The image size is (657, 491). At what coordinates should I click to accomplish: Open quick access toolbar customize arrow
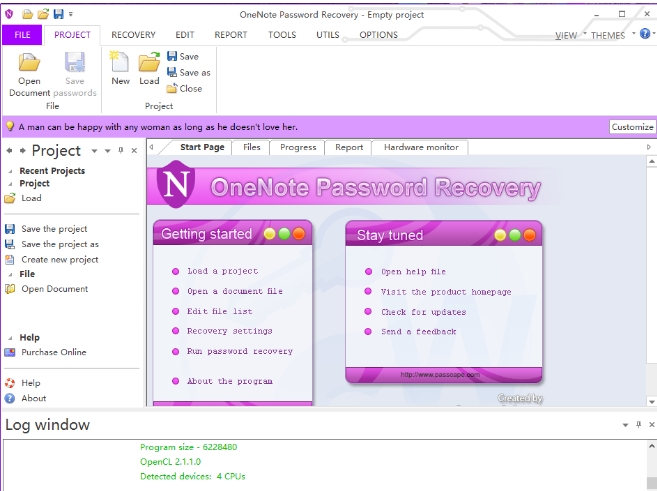tap(71, 14)
